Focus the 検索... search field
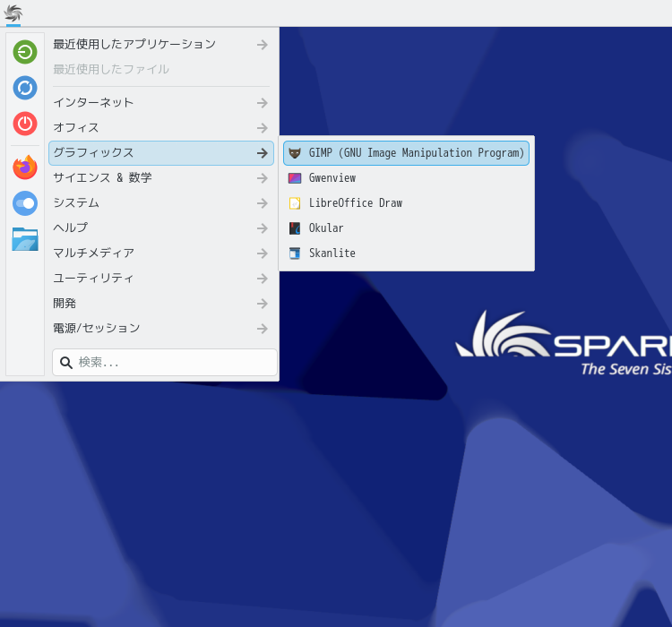672x627 pixels. pyautogui.click(x=165, y=363)
